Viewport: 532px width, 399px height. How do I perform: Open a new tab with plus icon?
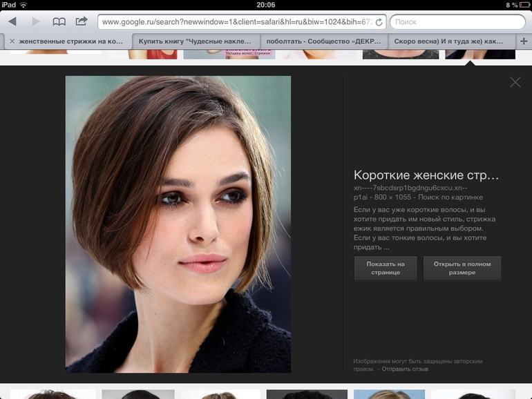523,41
